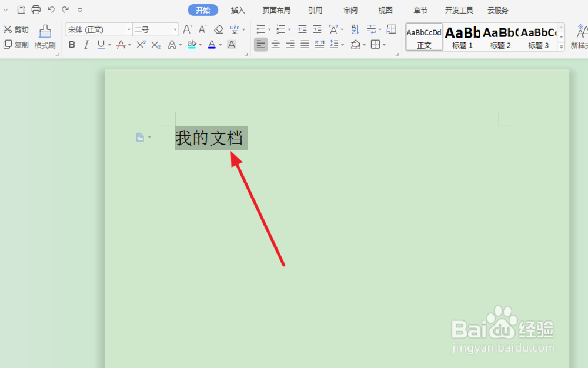Click the text effects outlined A icon
The width and height of the screenshot is (588, 368).
[172, 45]
